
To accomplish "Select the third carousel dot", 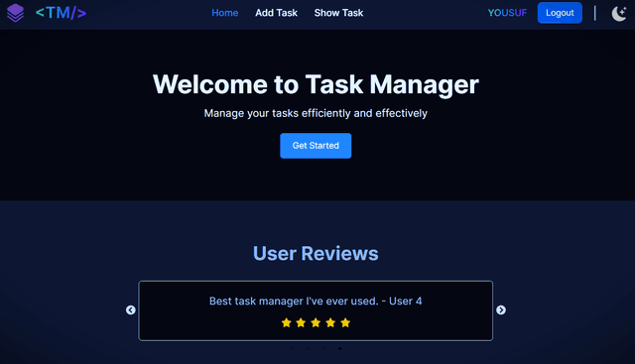I will point(323,348).
